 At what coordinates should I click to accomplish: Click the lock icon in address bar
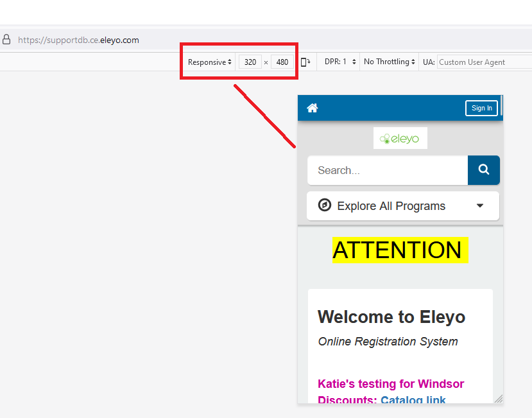[x=6, y=39]
